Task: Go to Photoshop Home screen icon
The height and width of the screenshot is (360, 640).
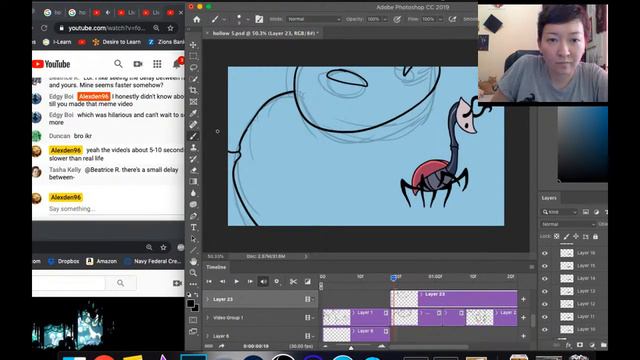Action: tap(197, 19)
